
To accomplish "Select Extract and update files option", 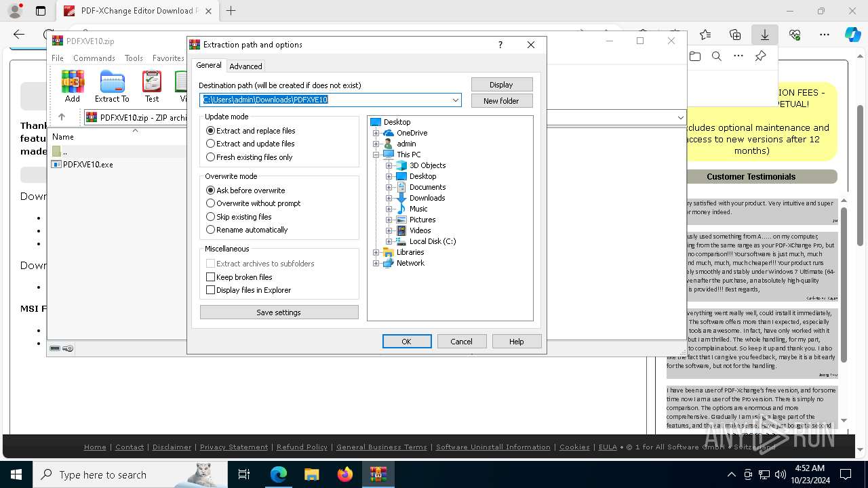I will 250,144.
